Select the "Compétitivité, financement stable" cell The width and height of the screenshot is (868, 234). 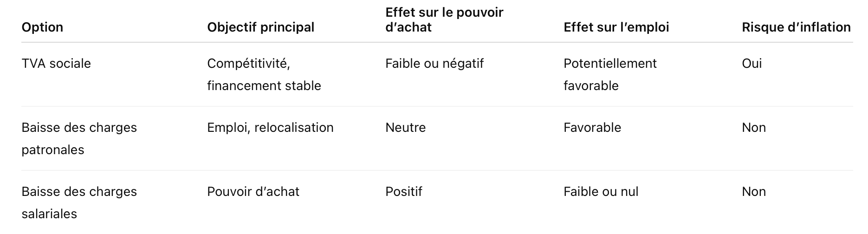(x=264, y=74)
